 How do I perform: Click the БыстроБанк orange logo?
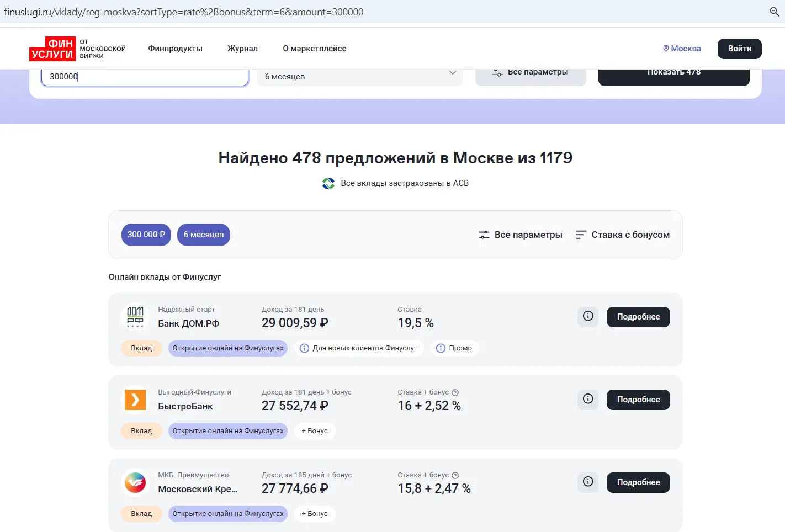135,400
